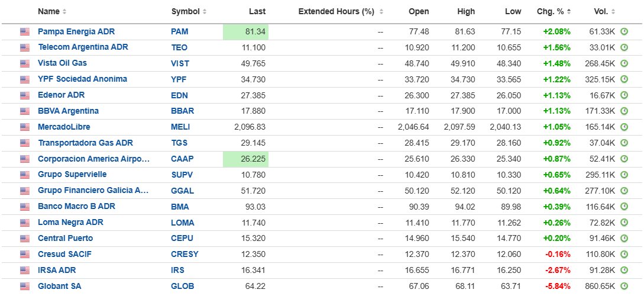This screenshot has width=644, height=299.
Task: Click the US flag icon beside Vista Oil Gas
Action: click(25, 64)
